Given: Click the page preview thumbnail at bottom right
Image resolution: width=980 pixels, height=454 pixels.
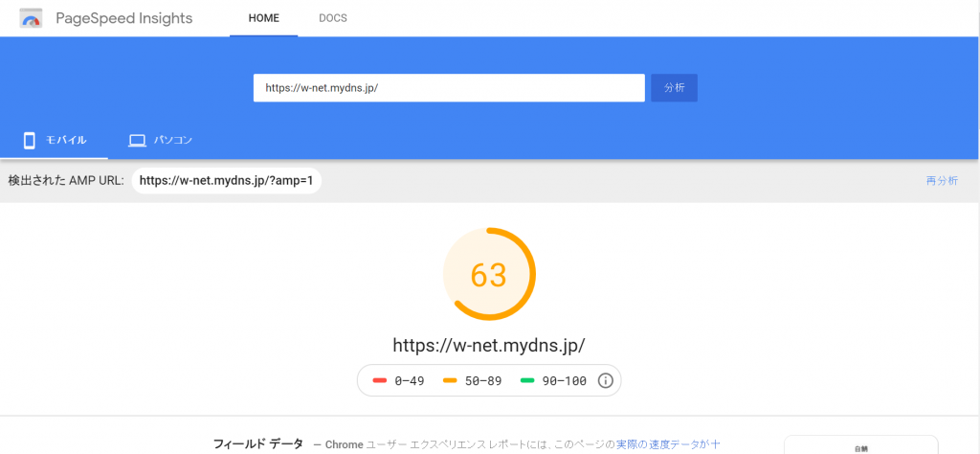Looking at the screenshot, I should [x=861, y=444].
